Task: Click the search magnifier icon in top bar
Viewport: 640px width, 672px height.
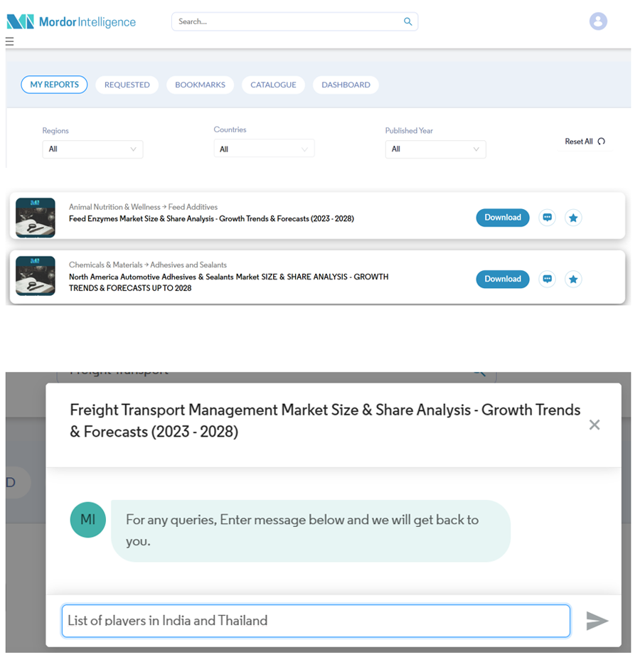Action: pyautogui.click(x=407, y=21)
